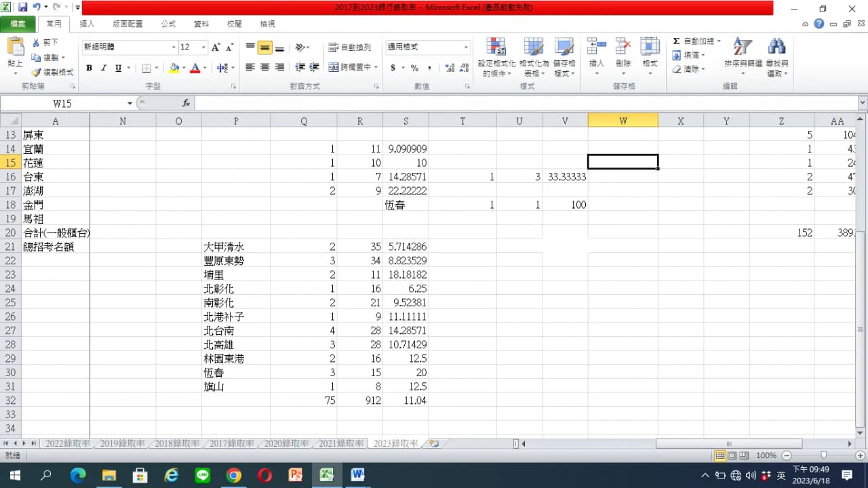Expand the Merge & Center (跨欄置中) dropdown arrow
This screenshot has width=868, height=488.
pyautogui.click(x=376, y=68)
